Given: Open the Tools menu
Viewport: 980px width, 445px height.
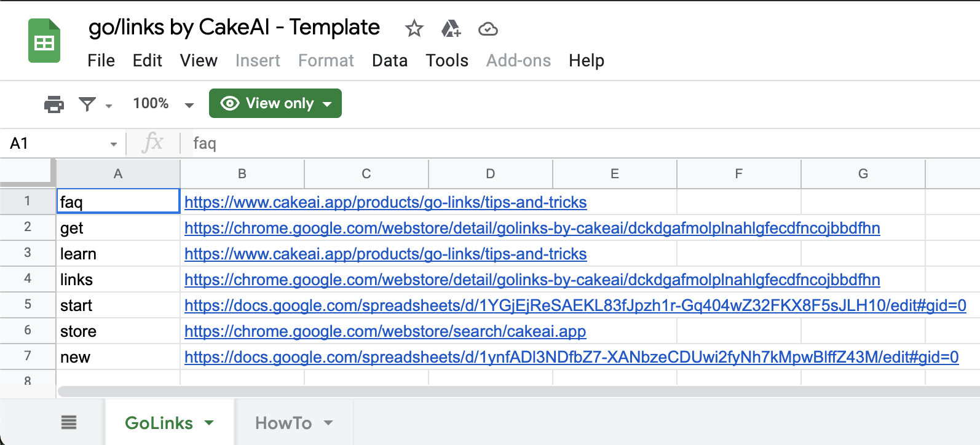Looking at the screenshot, I should pyautogui.click(x=447, y=60).
